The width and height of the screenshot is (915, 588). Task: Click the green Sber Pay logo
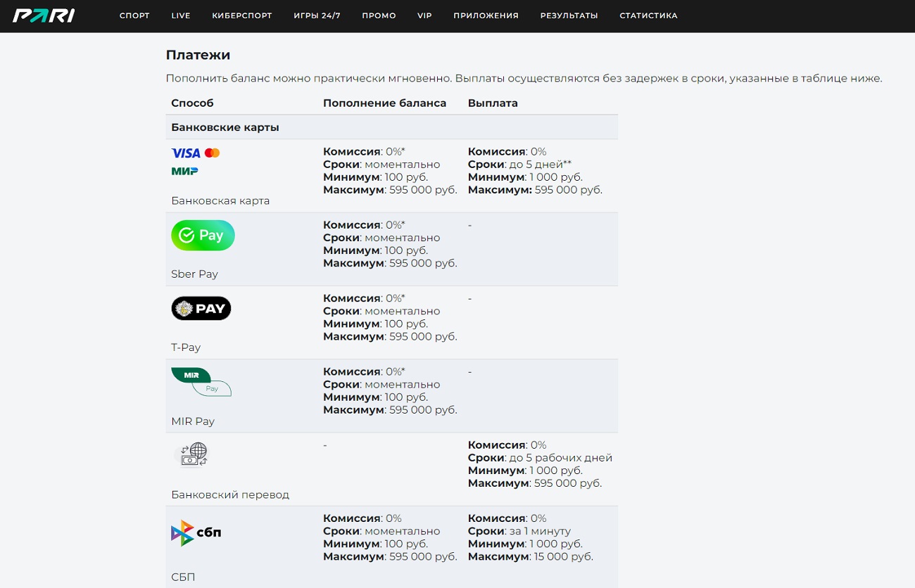point(203,236)
